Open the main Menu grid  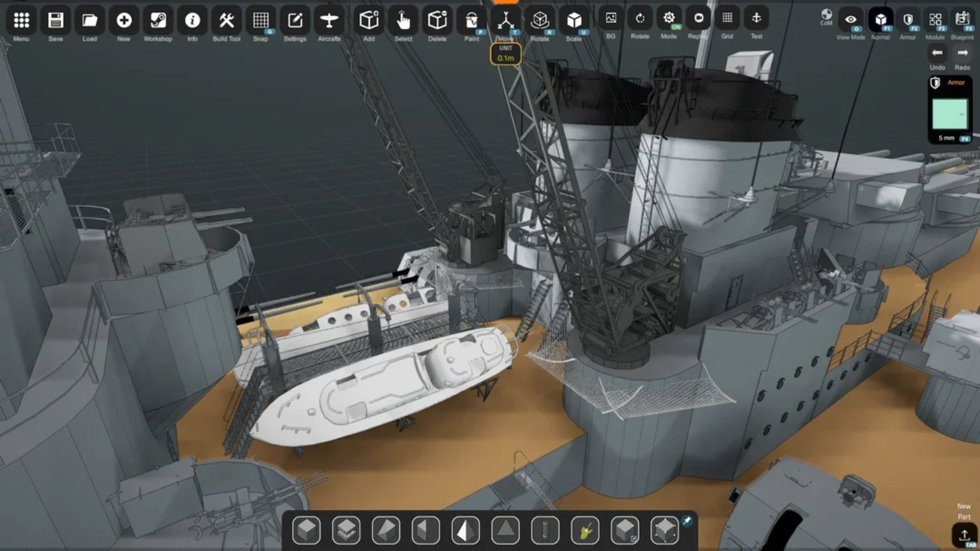[x=21, y=21]
